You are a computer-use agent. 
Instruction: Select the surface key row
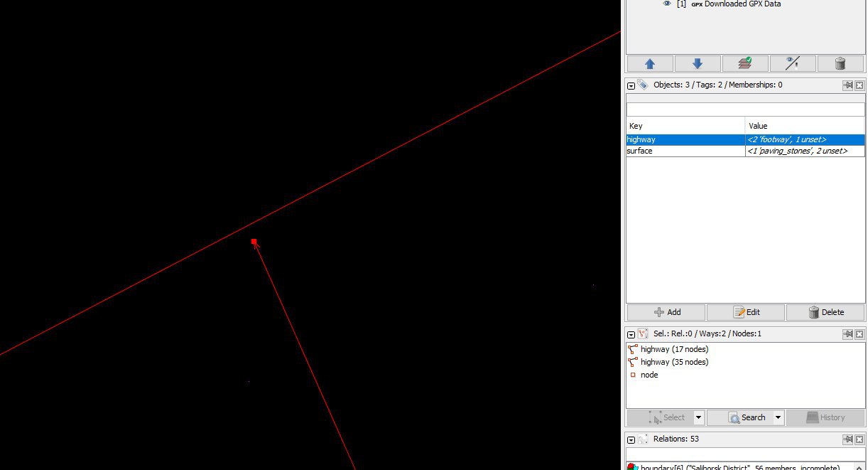(x=685, y=151)
